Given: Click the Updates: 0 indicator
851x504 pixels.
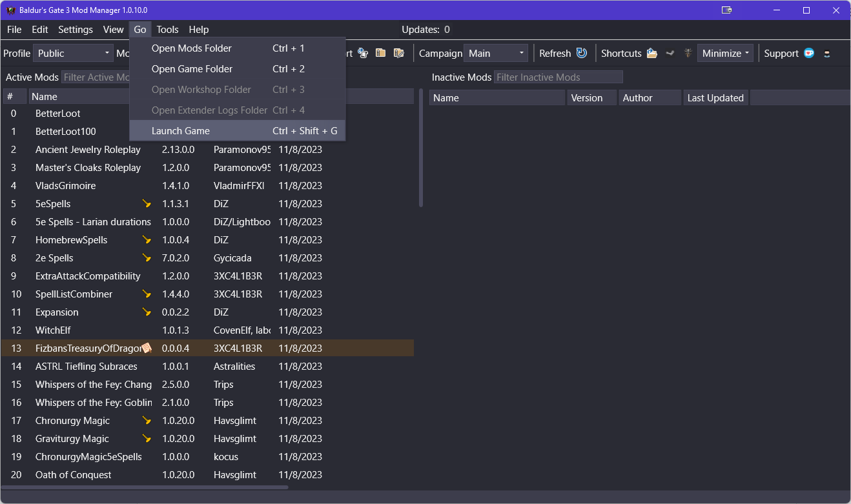Looking at the screenshot, I should pos(425,30).
